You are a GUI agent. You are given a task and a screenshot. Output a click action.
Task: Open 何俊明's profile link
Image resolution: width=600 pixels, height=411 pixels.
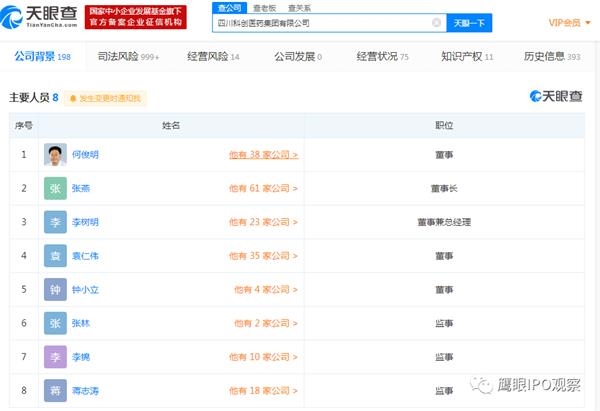[85, 155]
